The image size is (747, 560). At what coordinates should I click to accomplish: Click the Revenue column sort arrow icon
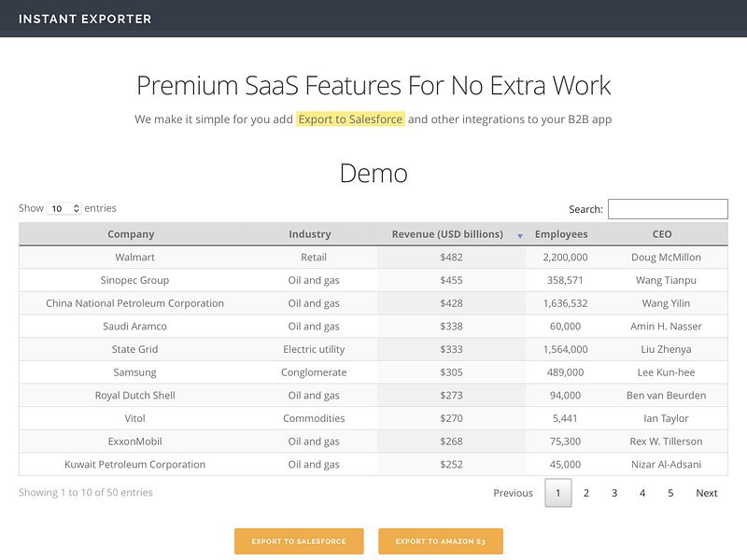(520, 236)
